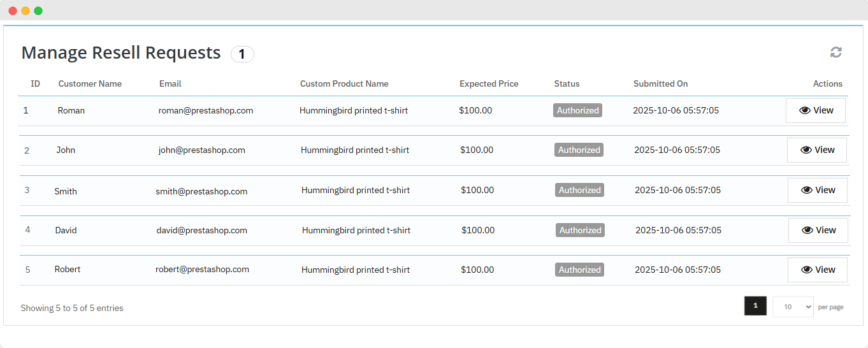Image resolution: width=868 pixels, height=348 pixels.
Task: Click the green macOS maximize window button
Action: [x=38, y=11]
